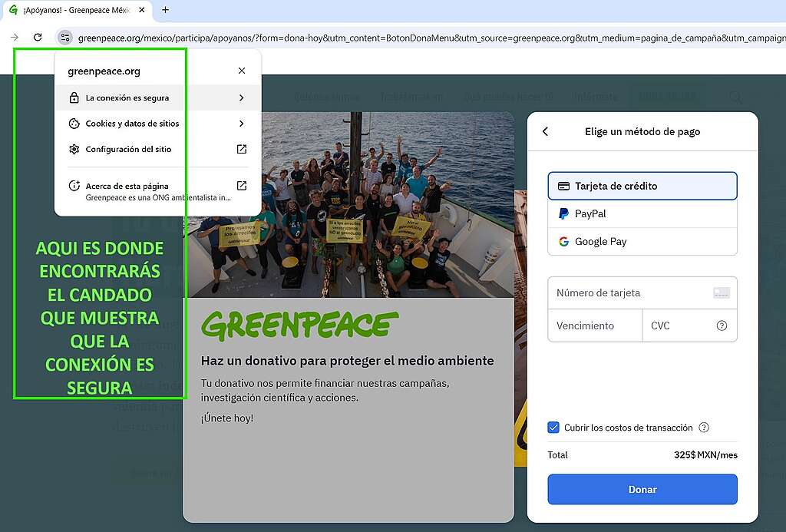This screenshot has width=786, height=532.
Task: Click the CVC help question mark icon
Action: [x=722, y=325]
